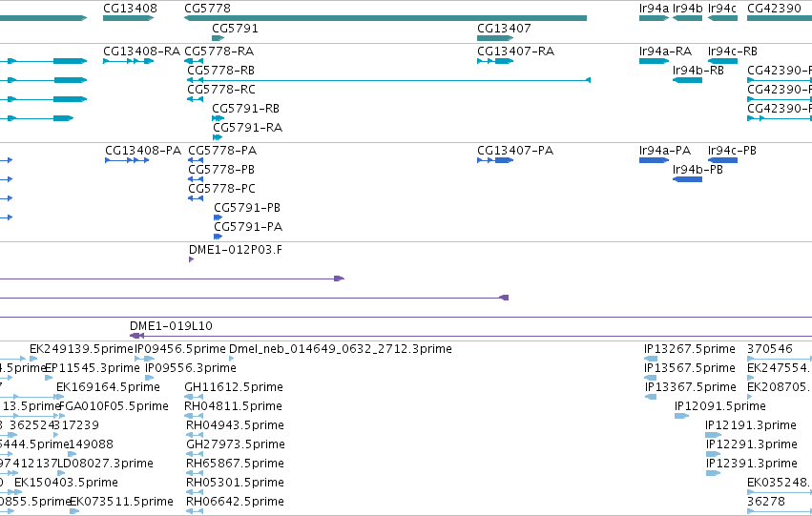Select transcript Ir94b-RB
The height and width of the screenshot is (516, 812).
pyautogui.click(x=687, y=80)
